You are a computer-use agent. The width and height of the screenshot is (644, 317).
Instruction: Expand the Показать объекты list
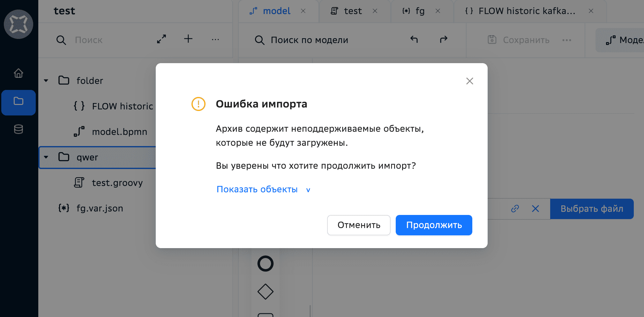point(263,189)
